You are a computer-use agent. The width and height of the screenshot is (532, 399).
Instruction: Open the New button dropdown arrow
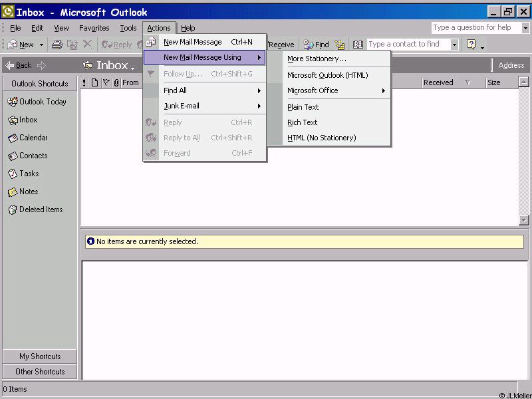pyautogui.click(x=41, y=45)
